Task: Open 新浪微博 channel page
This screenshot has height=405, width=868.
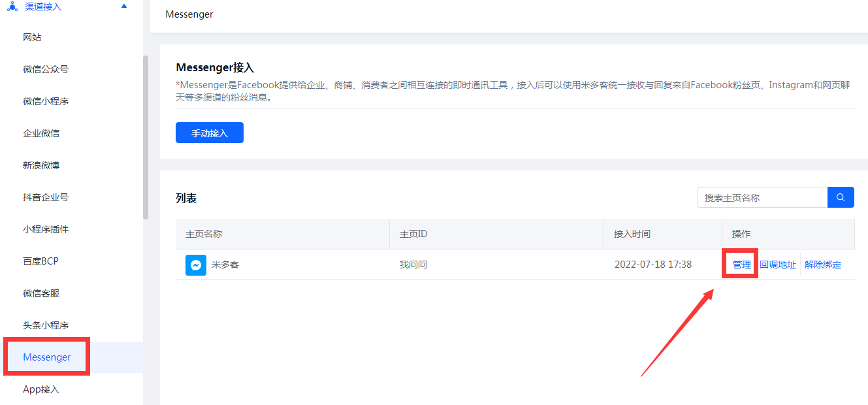Action: [41, 165]
